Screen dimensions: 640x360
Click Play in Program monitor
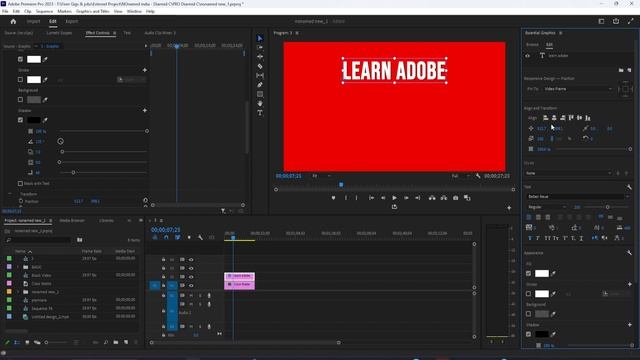click(x=394, y=198)
